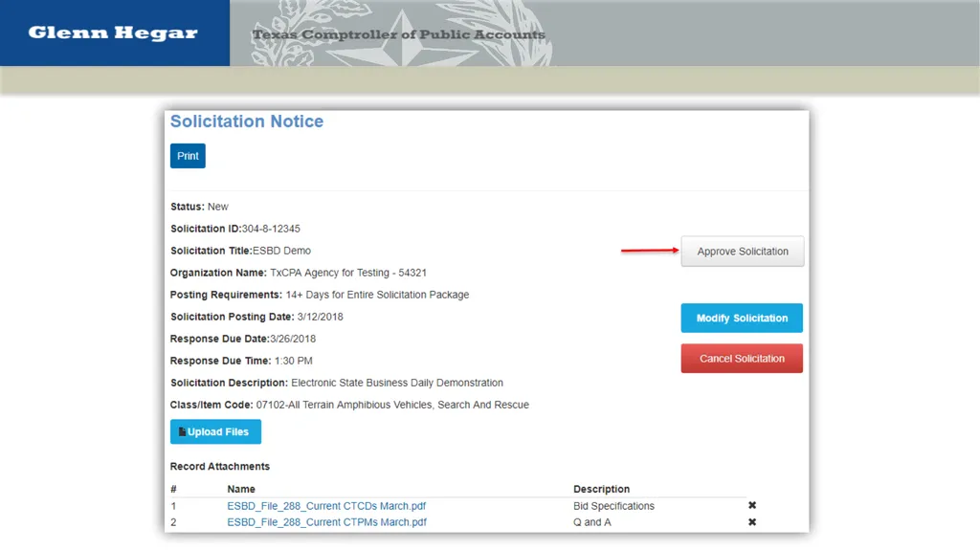The height and width of the screenshot is (550, 980).
Task: Select Solicitation ID 304-8-12345
Action: pyautogui.click(x=235, y=229)
